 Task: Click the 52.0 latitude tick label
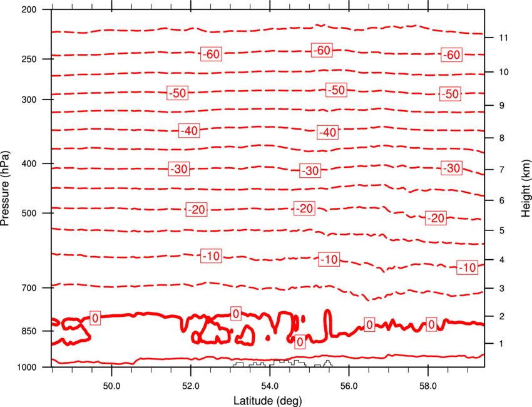pos(191,386)
